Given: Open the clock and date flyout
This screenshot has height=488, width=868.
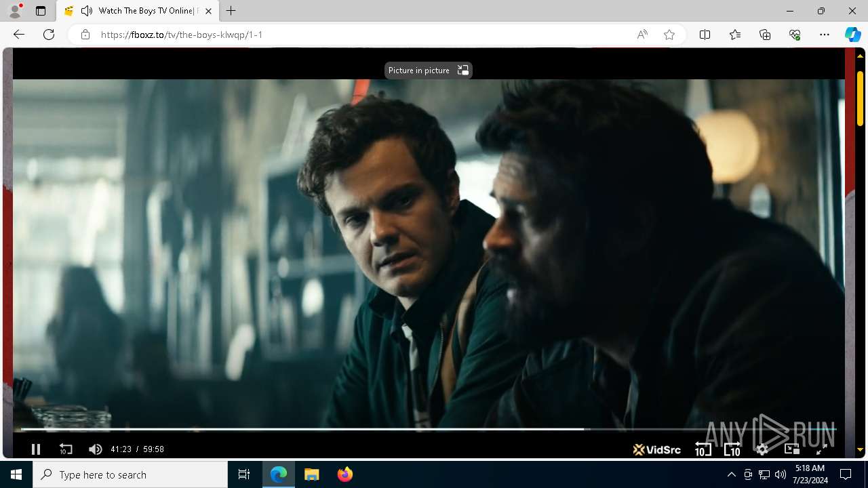Looking at the screenshot, I should click(x=810, y=474).
